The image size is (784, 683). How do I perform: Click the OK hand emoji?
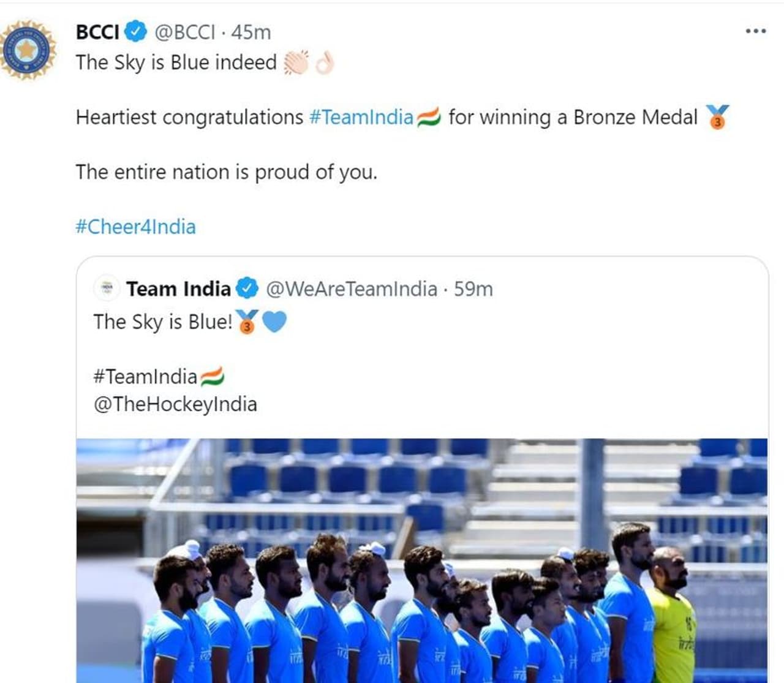(x=325, y=61)
